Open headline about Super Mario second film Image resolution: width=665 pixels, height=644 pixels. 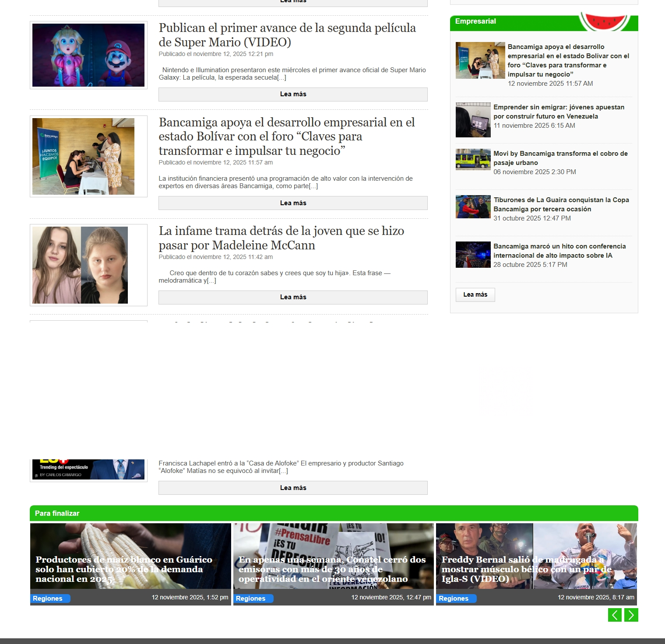287,35
